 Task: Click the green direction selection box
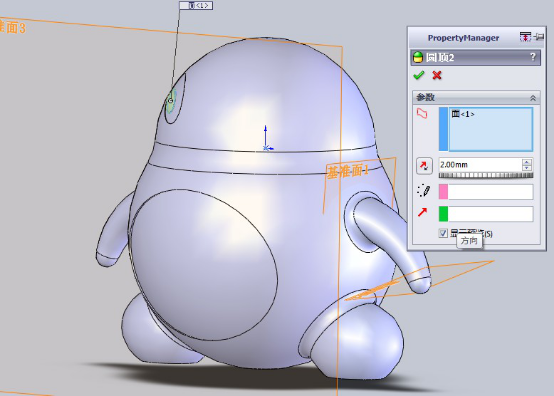click(486, 214)
